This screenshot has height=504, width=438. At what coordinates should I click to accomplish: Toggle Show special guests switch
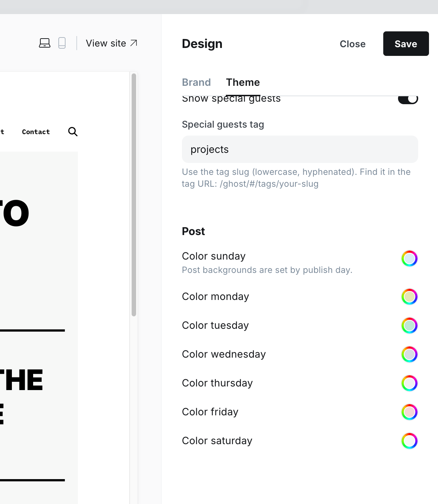tap(408, 99)
